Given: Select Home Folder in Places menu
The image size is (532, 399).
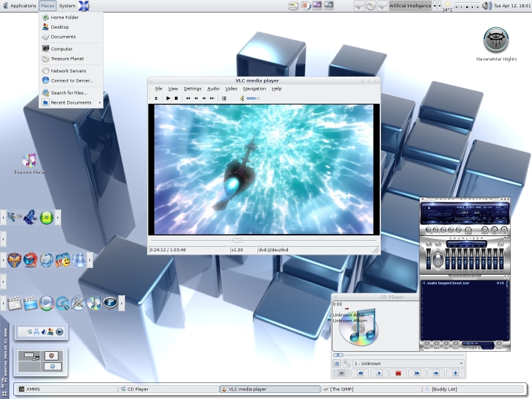Looking at the screenshot, I should click(x=71, y=17).
